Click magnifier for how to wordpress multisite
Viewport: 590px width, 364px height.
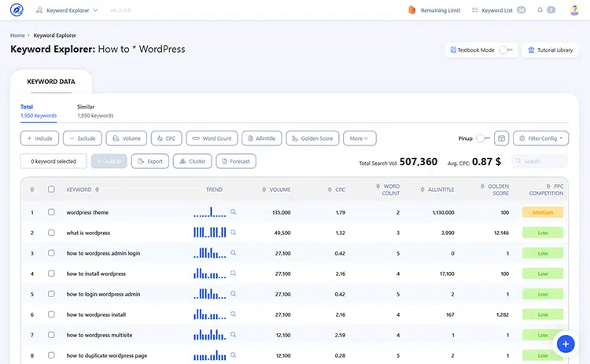234,334
